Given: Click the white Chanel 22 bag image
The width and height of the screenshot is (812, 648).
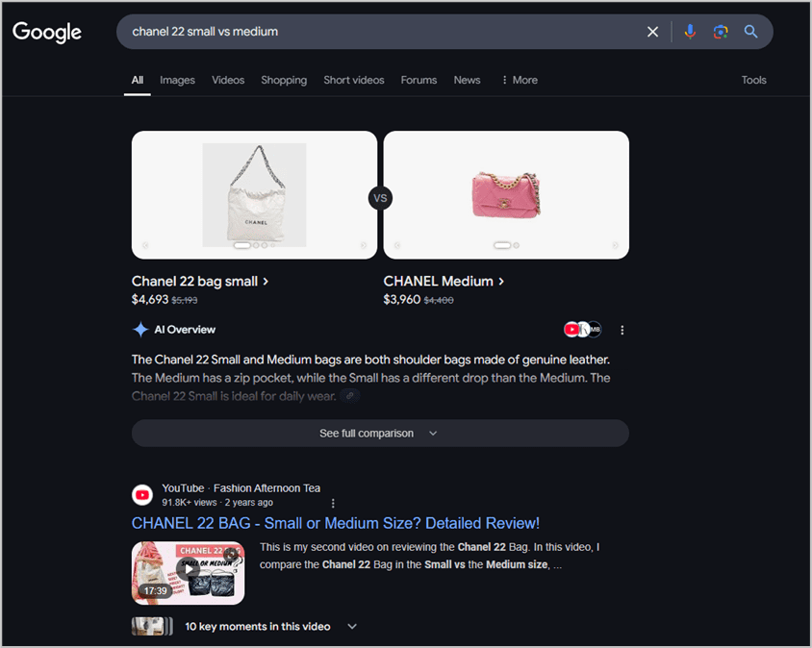Looking at the screenshot, I should [254, 195].
